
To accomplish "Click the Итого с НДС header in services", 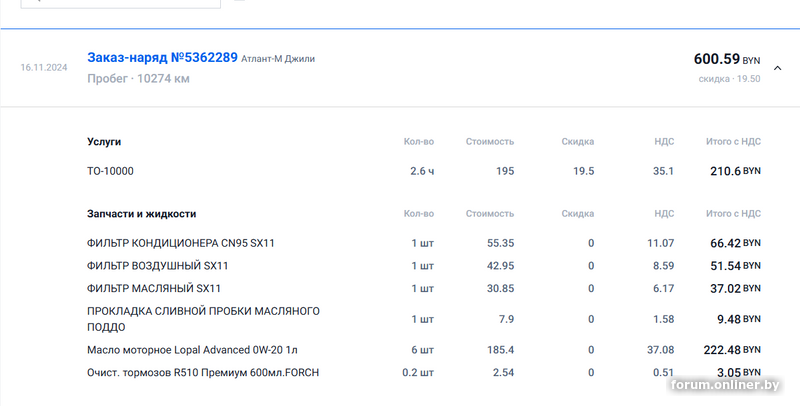I will [732, 142].
